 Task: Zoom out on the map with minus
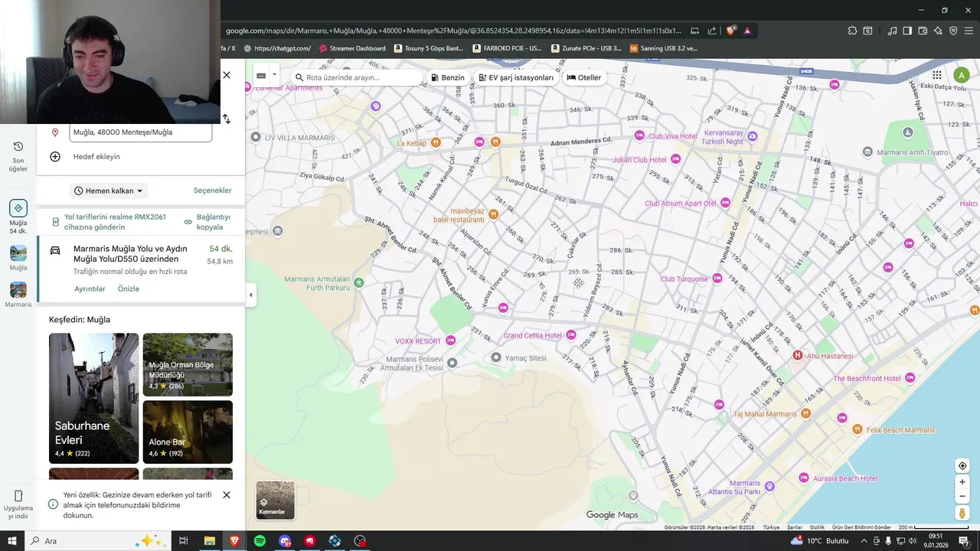(x=962, y=496)
